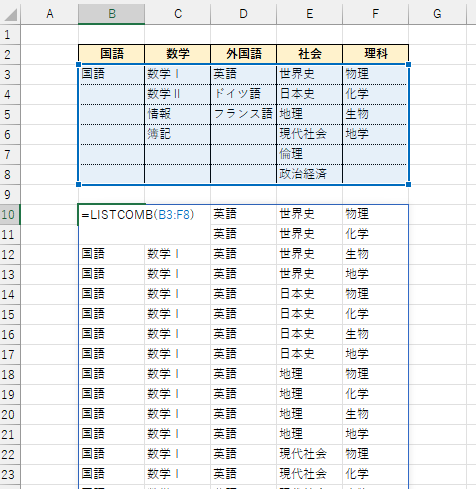Click cell F5 containing 生物
The image size is (476, 489).
point(376,114)
